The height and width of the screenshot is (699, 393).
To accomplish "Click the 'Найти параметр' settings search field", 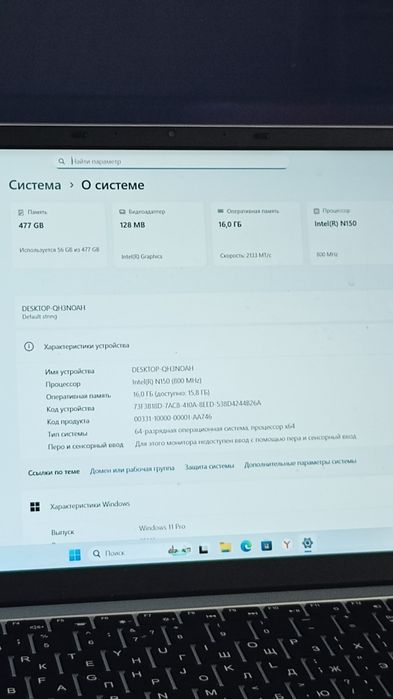I will click(172, 161).
